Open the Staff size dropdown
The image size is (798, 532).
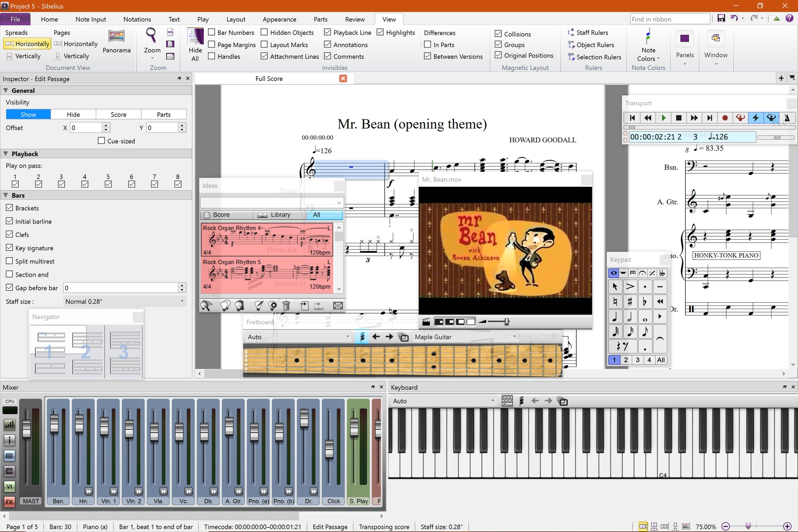click(124, 301)
